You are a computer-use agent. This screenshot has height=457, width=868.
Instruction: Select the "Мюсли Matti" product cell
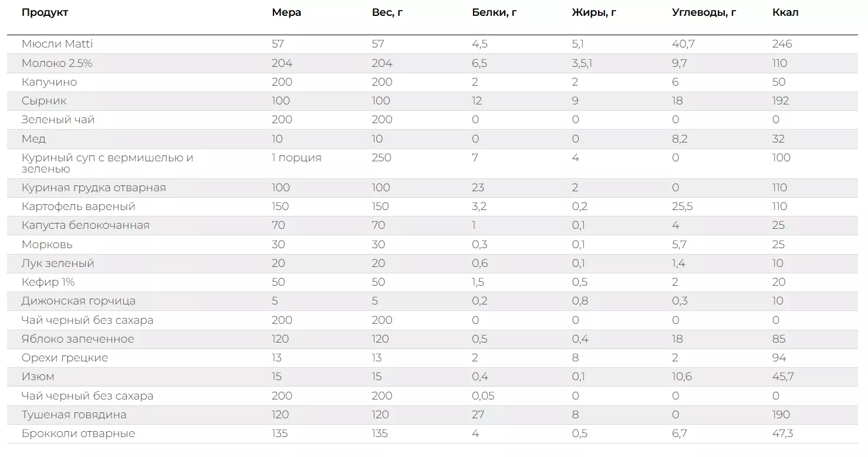tap(57, 44)
